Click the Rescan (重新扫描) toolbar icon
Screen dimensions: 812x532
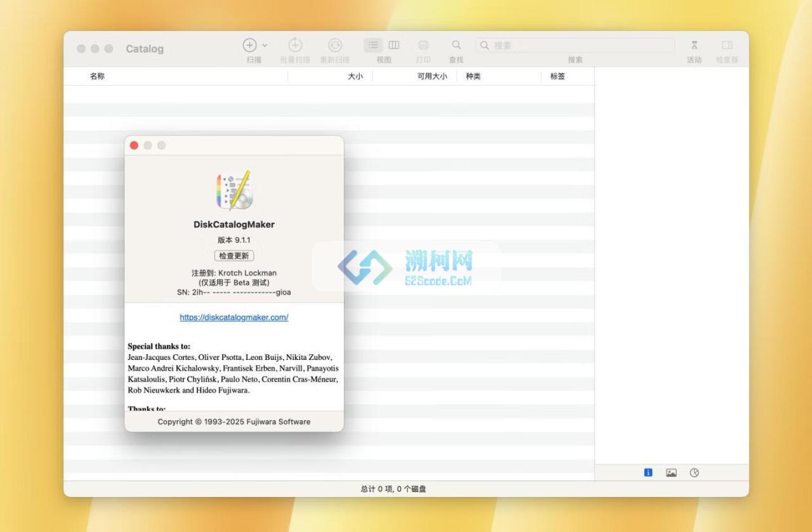(335, 45)
